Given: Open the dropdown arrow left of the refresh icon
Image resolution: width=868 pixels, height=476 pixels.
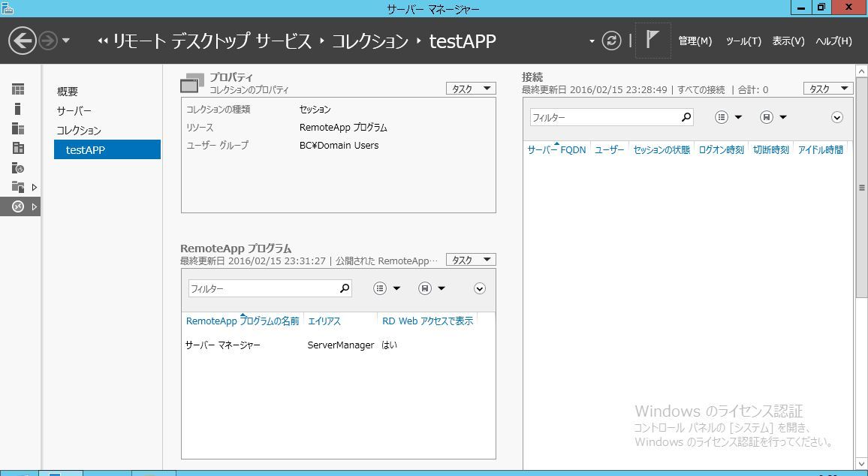Looking at the screenshot, I should 592,41.
